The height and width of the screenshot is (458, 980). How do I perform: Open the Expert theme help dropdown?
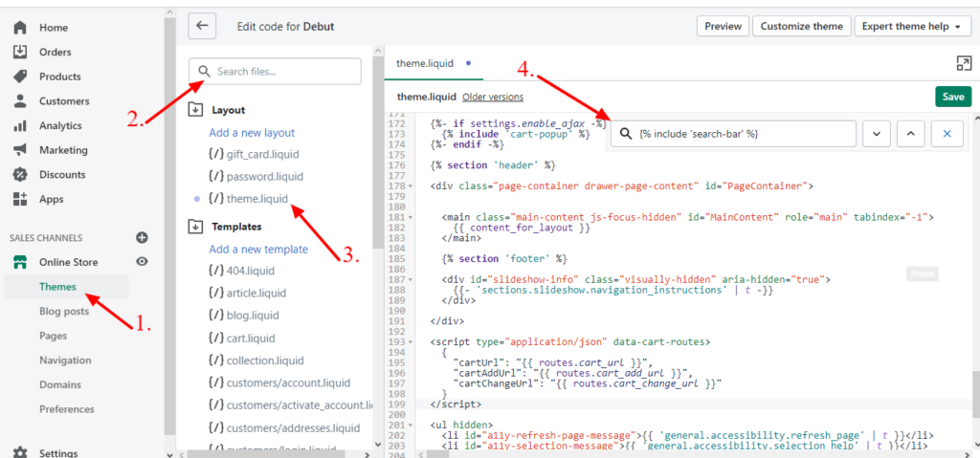[x=911, y=26]
